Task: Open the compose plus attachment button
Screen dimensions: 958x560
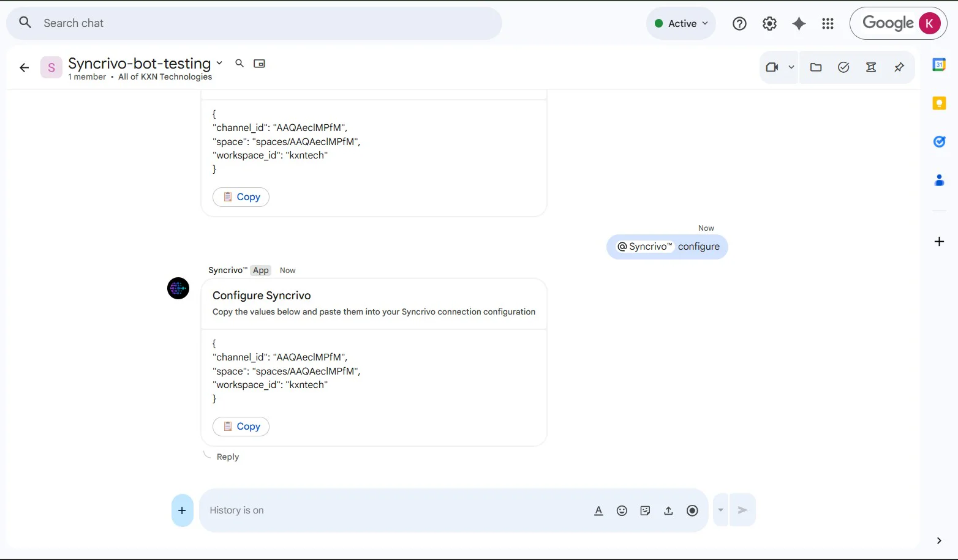Action: [x=183, y=510]
